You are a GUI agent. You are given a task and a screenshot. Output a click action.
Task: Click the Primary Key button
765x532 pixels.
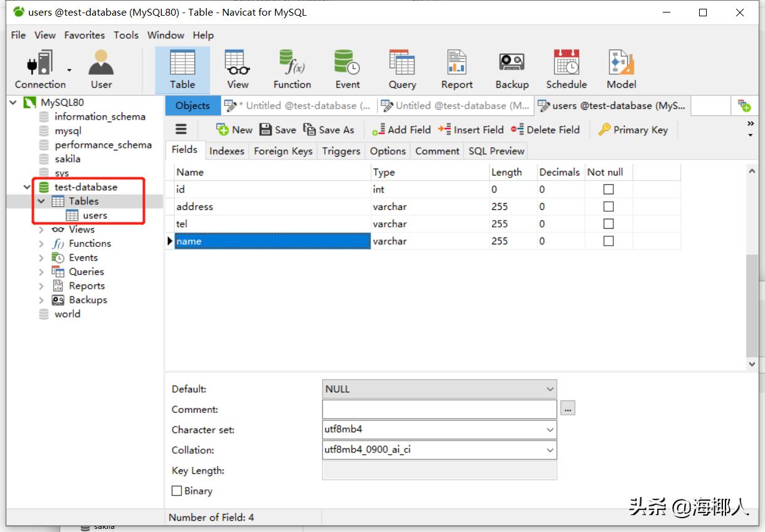coord(633,130)
